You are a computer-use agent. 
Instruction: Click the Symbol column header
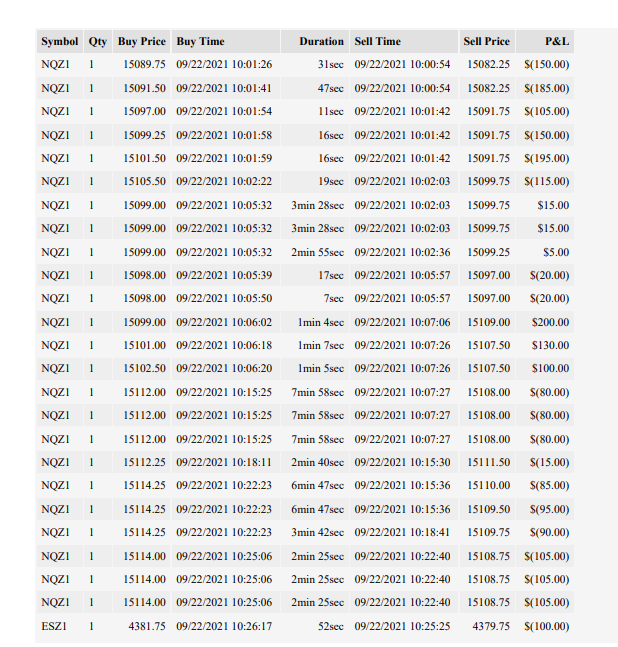pos(60,41)
